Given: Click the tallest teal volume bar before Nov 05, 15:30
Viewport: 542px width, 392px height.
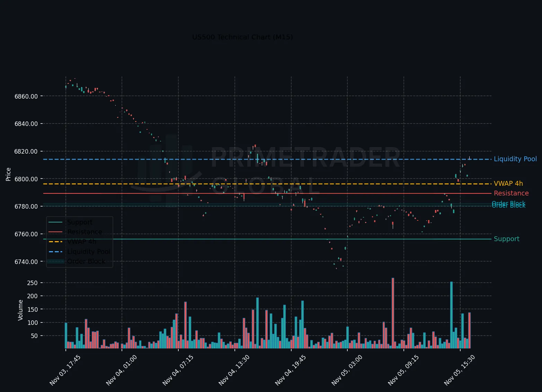Looking at the screenshot, I should pyautogui.click(x=451, y=315).
